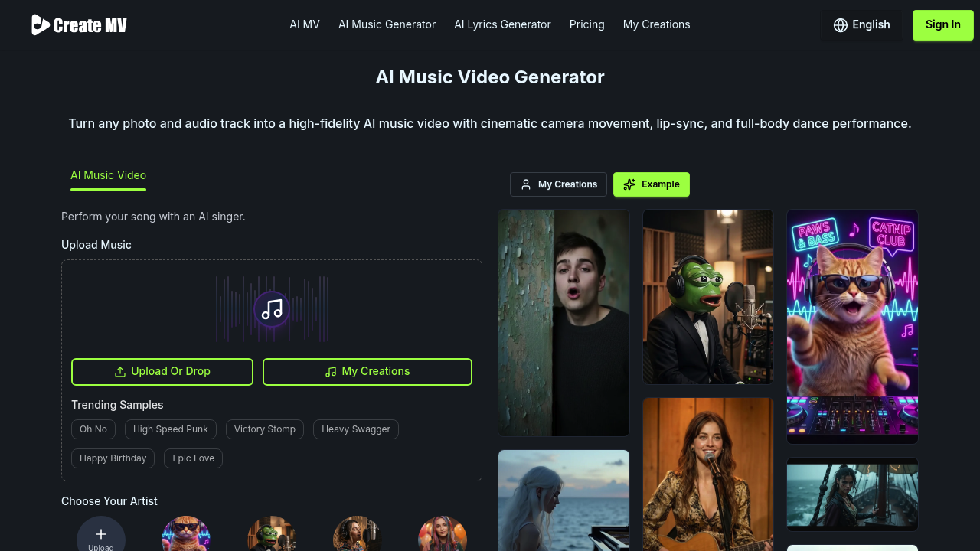Select the globe language icon
The image size is (980, 551).
(x=840, y=24)
